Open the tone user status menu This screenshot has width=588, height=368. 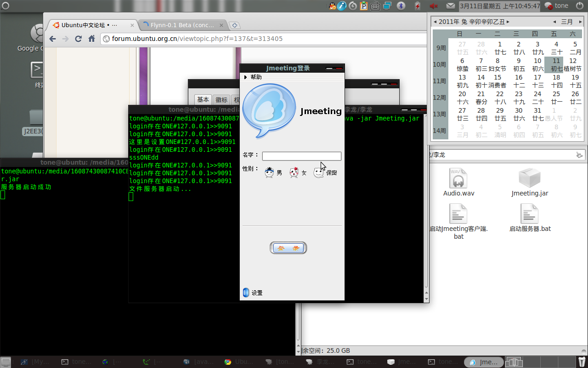[x=556, y=6]
